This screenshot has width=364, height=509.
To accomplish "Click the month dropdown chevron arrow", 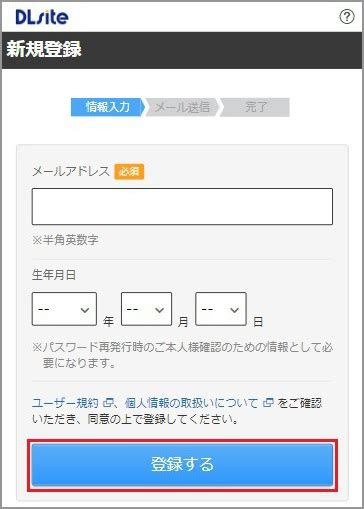I will coord(160,310).
